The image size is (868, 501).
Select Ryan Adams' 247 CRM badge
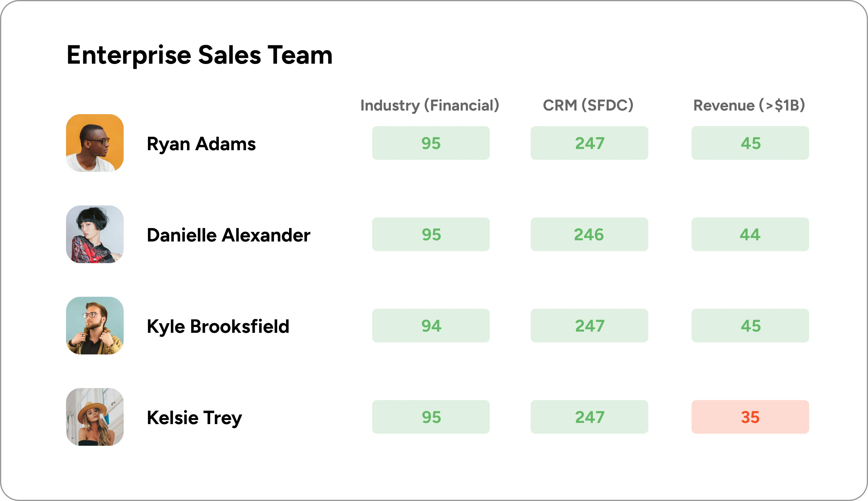click(589, 143)
